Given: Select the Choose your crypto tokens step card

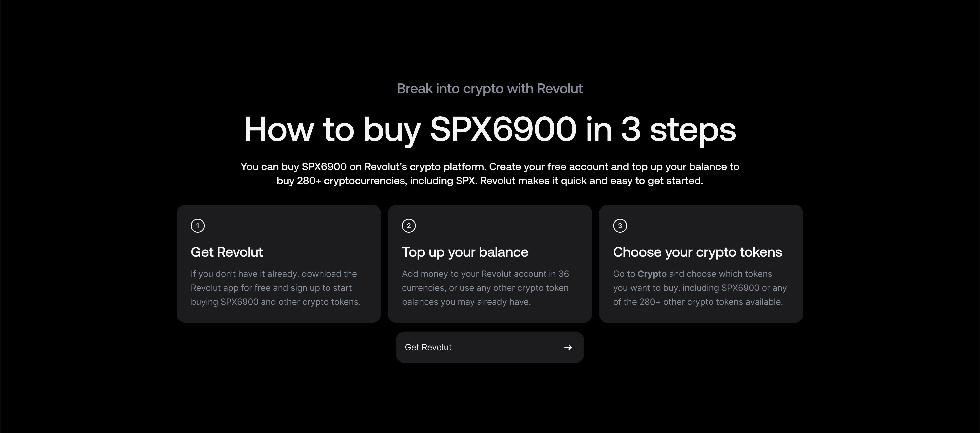Looking at the screenshot, I should click(701, 264).
